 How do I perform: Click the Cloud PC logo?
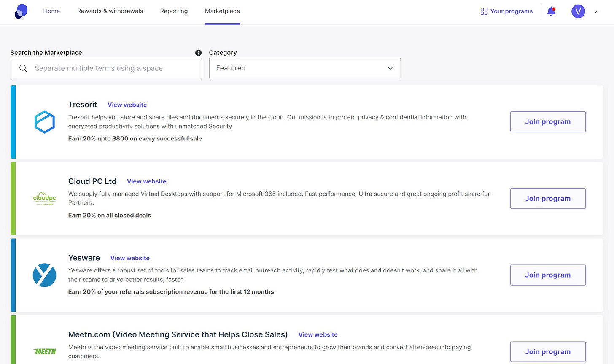coord(44,199)
